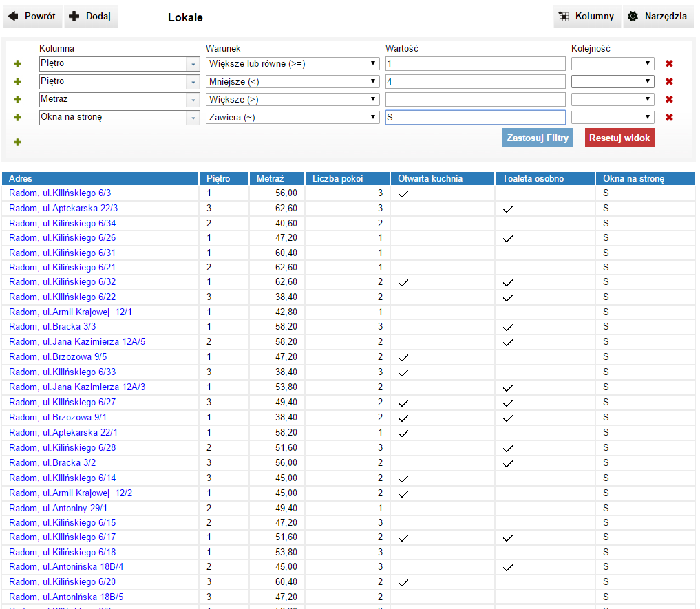The image size is (700, 609).
Task: Delete the Metraż filter row
Action: (668, 100)
